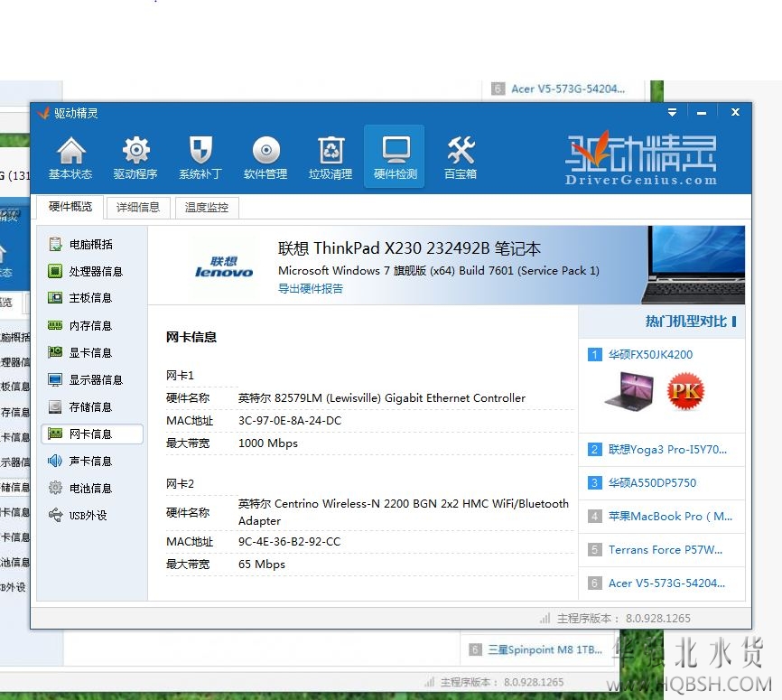Viewport: 782px width, 700px height.
Task: Click Acer V5-573G-54204 link in background window
Action: (568, 89)
